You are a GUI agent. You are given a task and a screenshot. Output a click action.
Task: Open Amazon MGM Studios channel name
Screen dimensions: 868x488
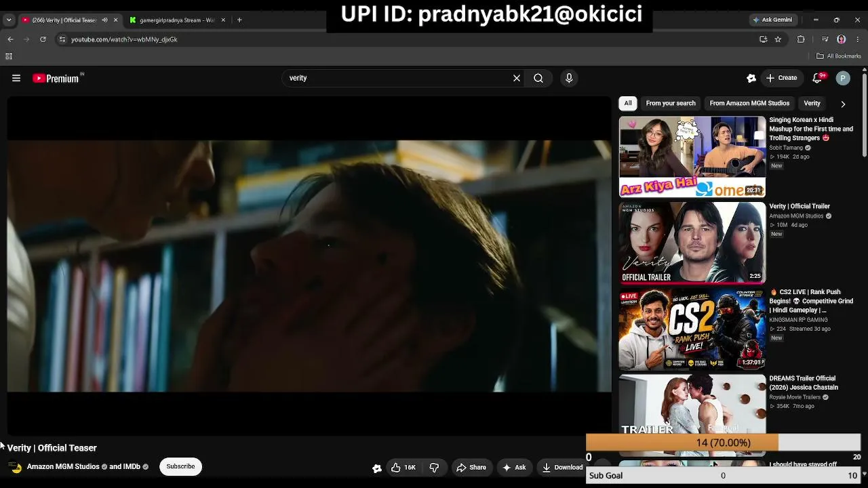coord(63,466)
